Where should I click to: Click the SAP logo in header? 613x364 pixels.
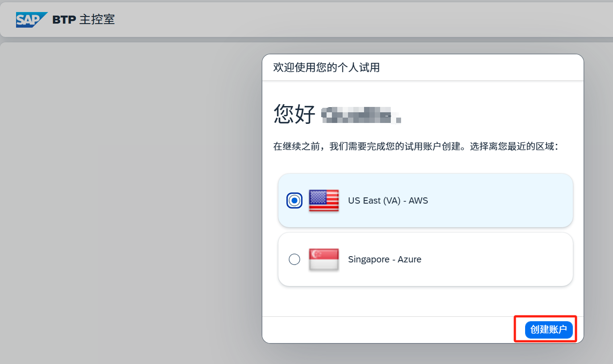click(x=32, y=20)
